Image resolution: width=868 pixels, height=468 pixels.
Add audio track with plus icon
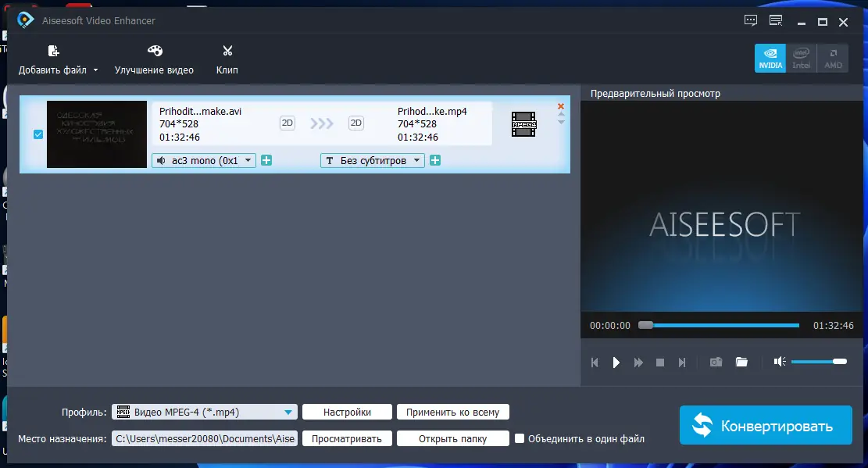click(266, 161)
